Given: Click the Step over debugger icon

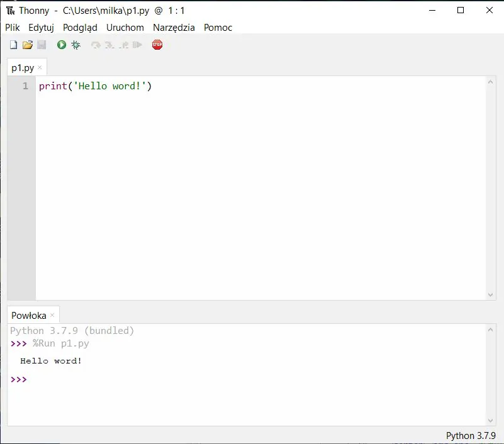Looking at the screenshot, I should point(96,45).
